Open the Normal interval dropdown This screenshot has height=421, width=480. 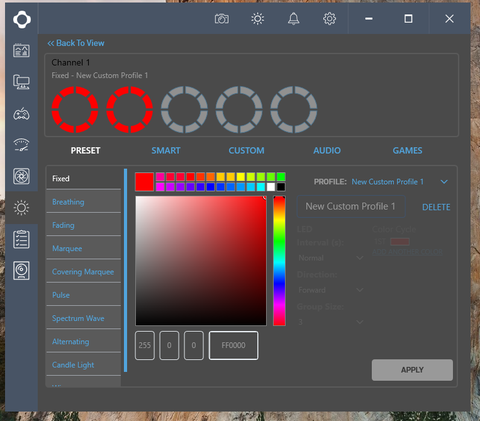(x=330, y=258)
